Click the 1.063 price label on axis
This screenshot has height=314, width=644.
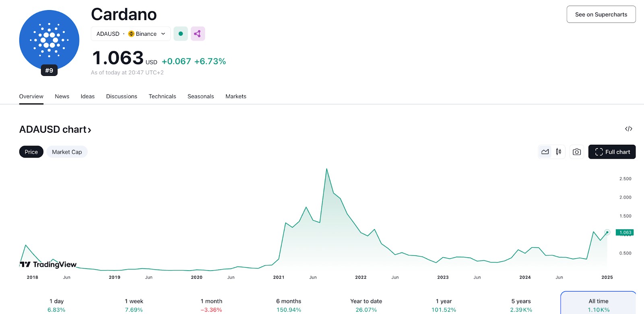pos(625,232)
